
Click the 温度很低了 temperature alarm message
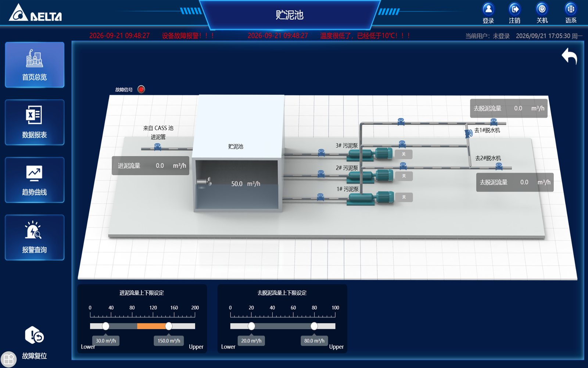click(365, 36)
